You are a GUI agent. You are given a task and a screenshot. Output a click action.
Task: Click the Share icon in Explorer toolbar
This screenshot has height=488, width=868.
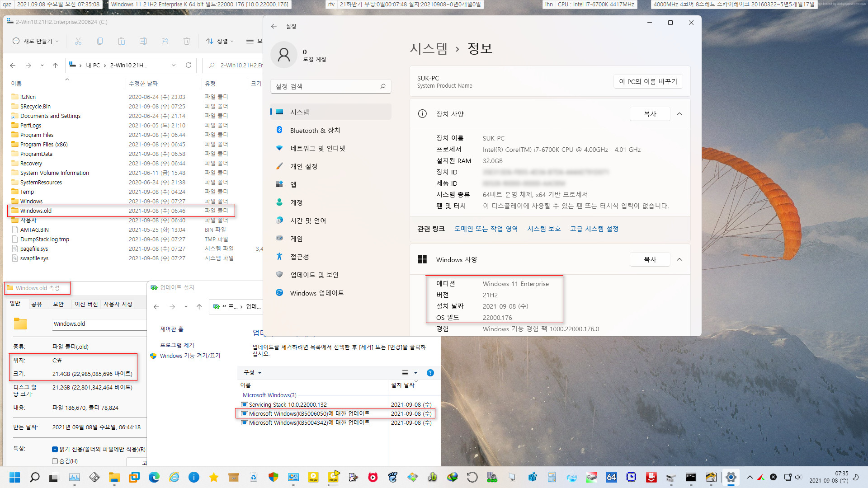[x=165, y=41]
